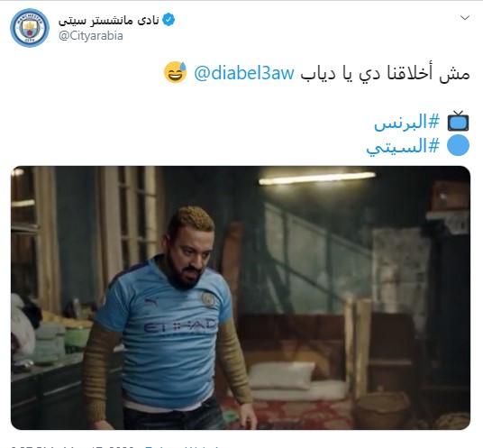Click the tweet timestamp at the bottom
This screenshot has width=483, height=448.
pos(72,446)
